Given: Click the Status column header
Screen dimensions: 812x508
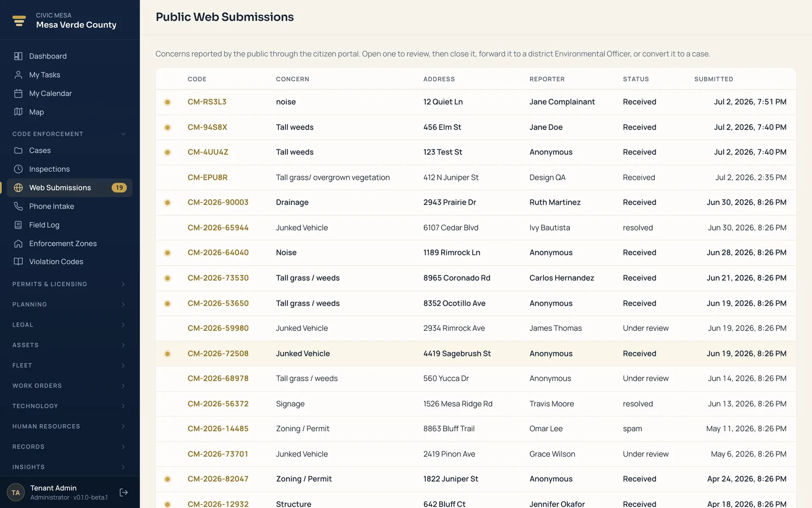Looking at the screenshot, I should tap(636, 79).
